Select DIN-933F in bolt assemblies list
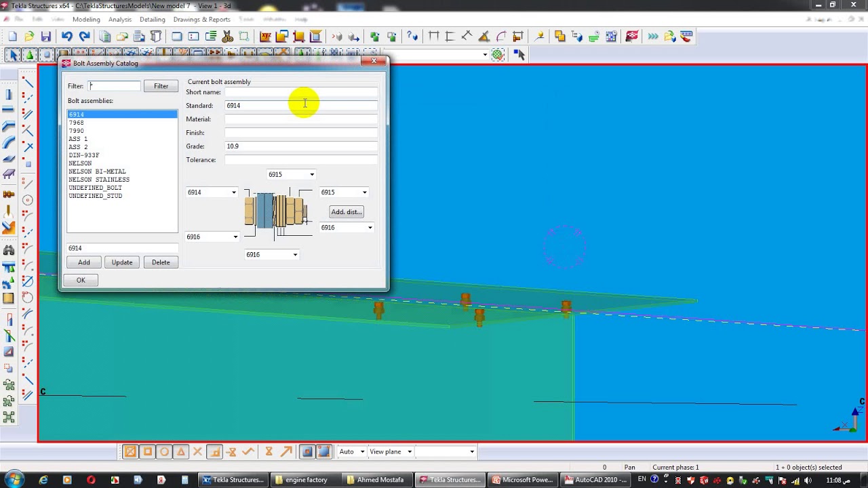Viewport: 868px width, 488px height. 122,155
